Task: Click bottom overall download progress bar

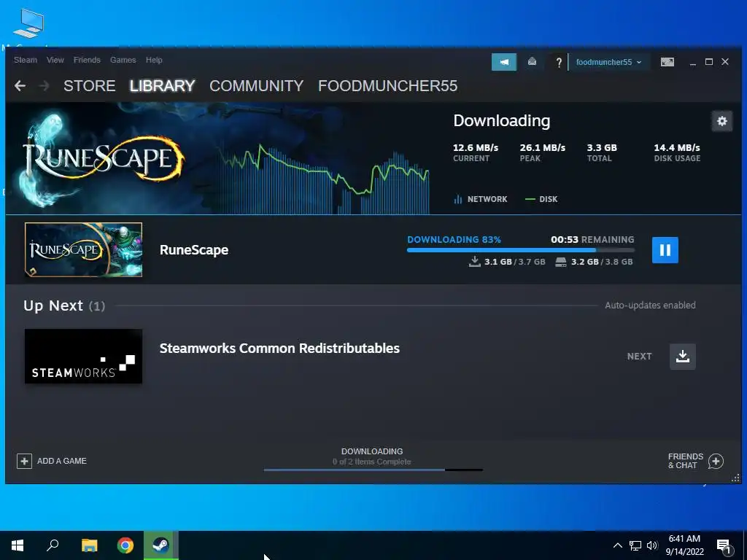Action: click(x=373, y=470)
